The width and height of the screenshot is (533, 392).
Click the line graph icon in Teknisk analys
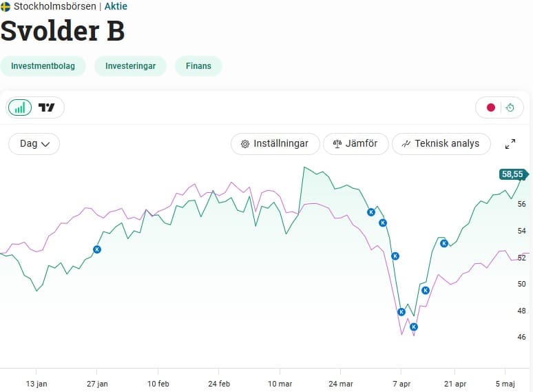click(x=406, y=144)
